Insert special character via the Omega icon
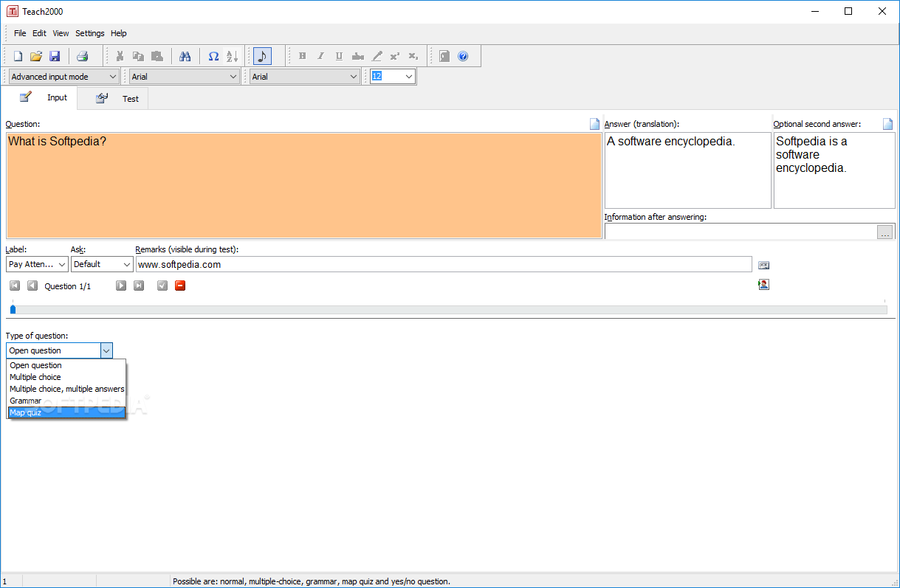 pos(213,56)
